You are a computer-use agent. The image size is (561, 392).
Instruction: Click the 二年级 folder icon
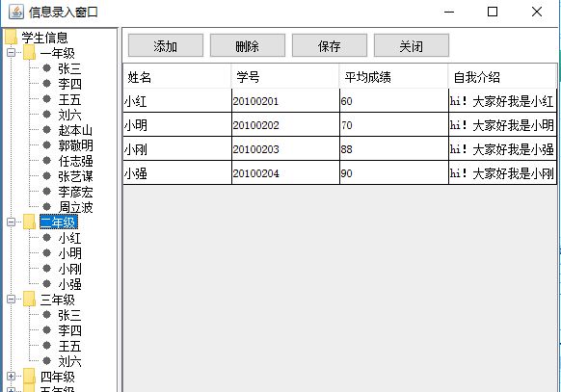click(x=29, y=222)
